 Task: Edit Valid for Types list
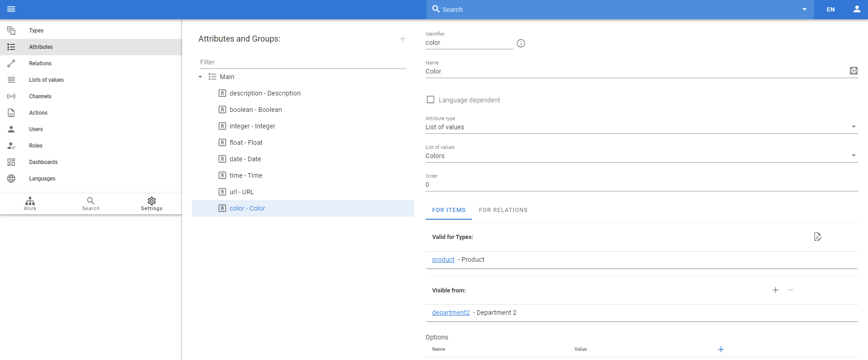pyautogui.click(x=817, y=237)
